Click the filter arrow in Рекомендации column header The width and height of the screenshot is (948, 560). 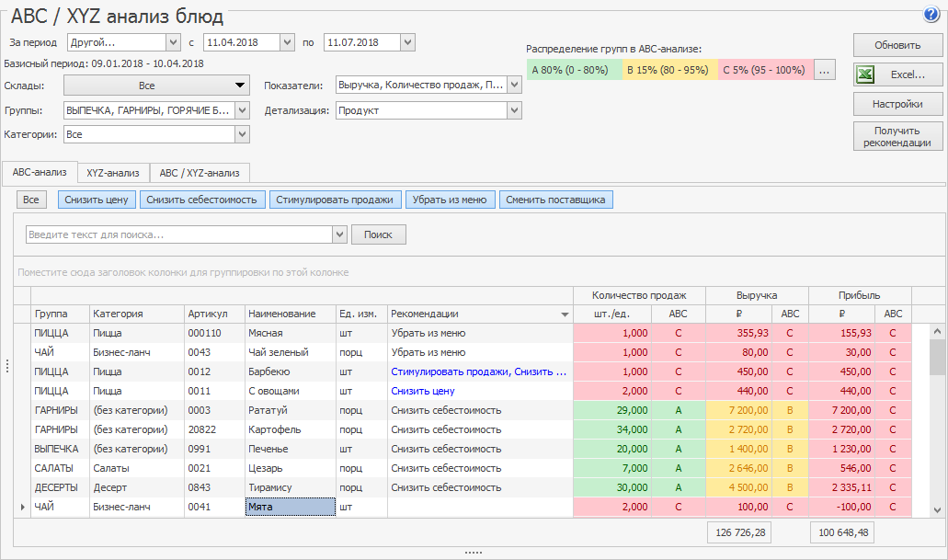(565, 314)
